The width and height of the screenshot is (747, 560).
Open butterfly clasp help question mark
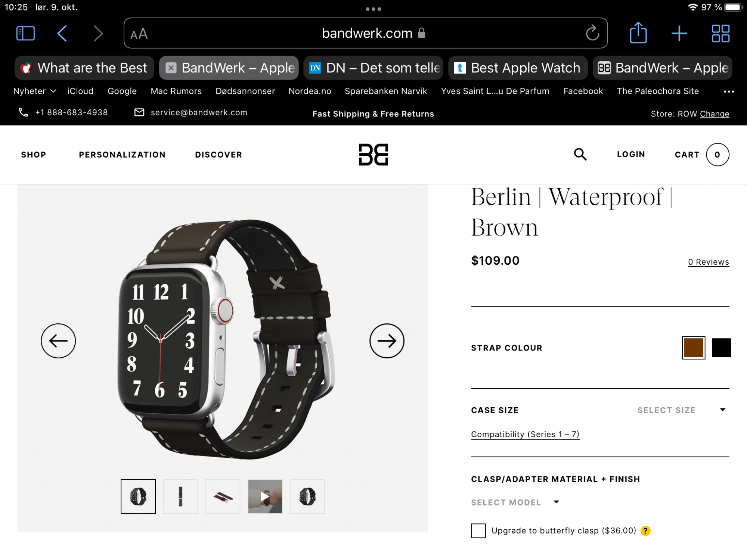[x=645, y=531]
